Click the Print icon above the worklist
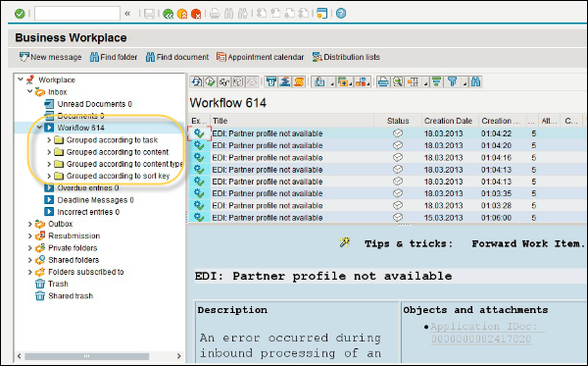Image resolution: width=588 pixels, height=366 pixels. [383, 81]
